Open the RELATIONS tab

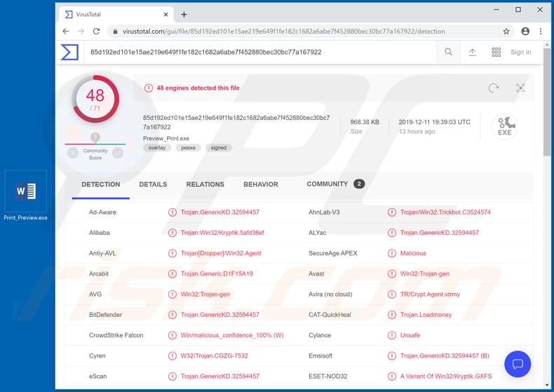click(205, 184)
